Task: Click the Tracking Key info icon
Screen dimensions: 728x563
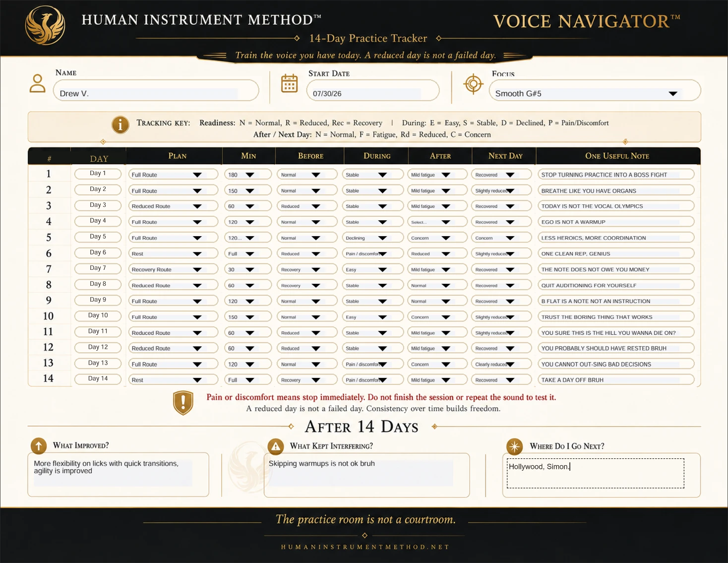Action: coord(120,125)
